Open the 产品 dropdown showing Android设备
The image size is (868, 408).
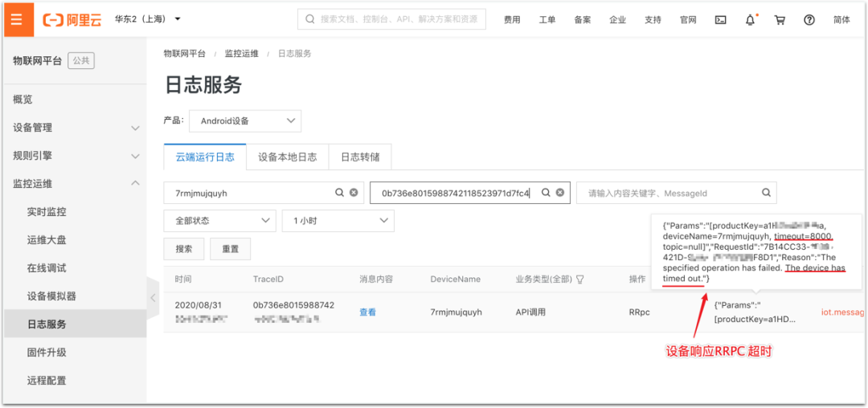[x=245, y=121]
